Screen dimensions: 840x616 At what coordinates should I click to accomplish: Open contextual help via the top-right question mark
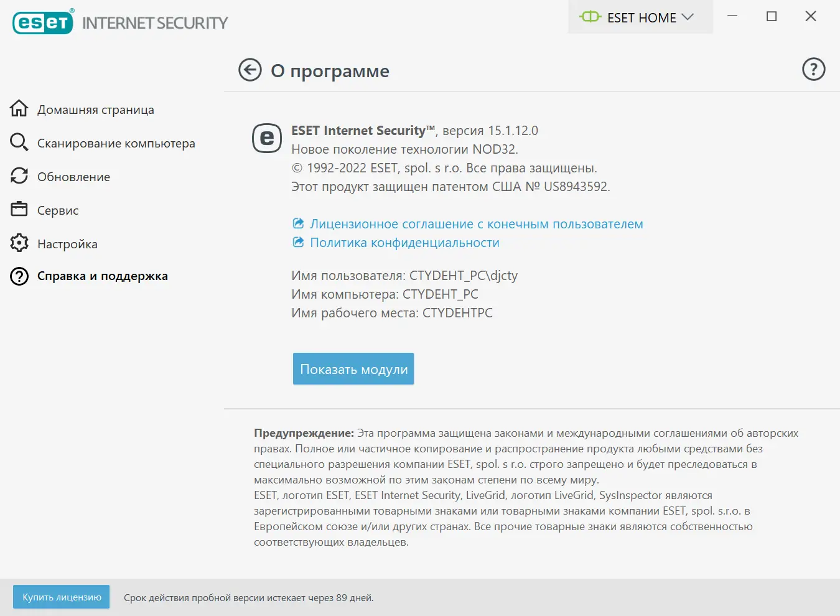point(813,69)
